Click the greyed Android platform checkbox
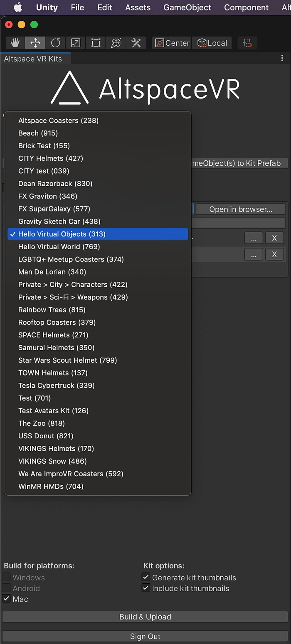 7,588
